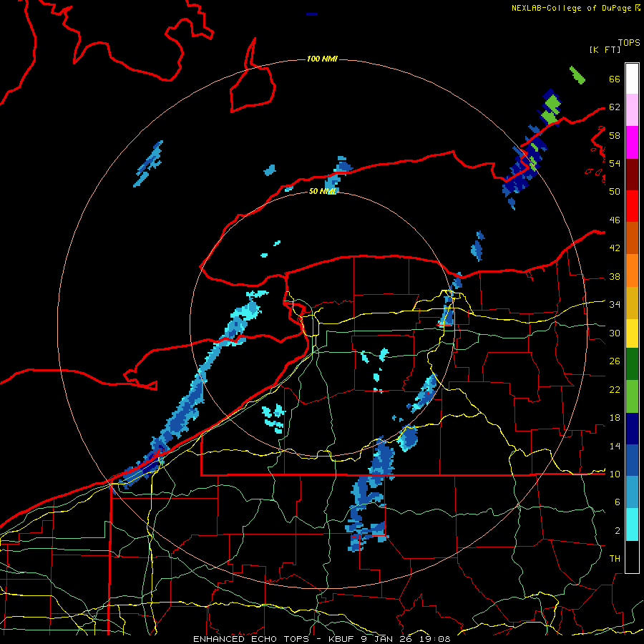Click the 38 legend value
This screenshot has height=644, width=644.
pos(615,276)
